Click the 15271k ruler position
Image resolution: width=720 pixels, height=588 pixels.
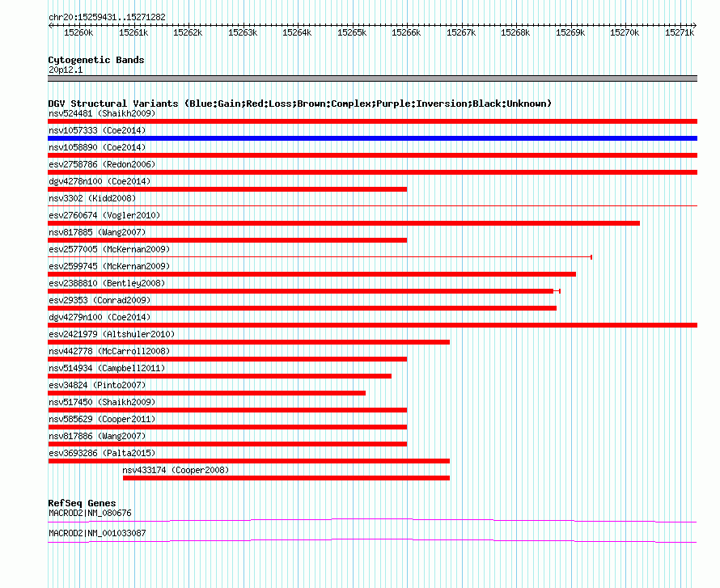click(680, 32)
